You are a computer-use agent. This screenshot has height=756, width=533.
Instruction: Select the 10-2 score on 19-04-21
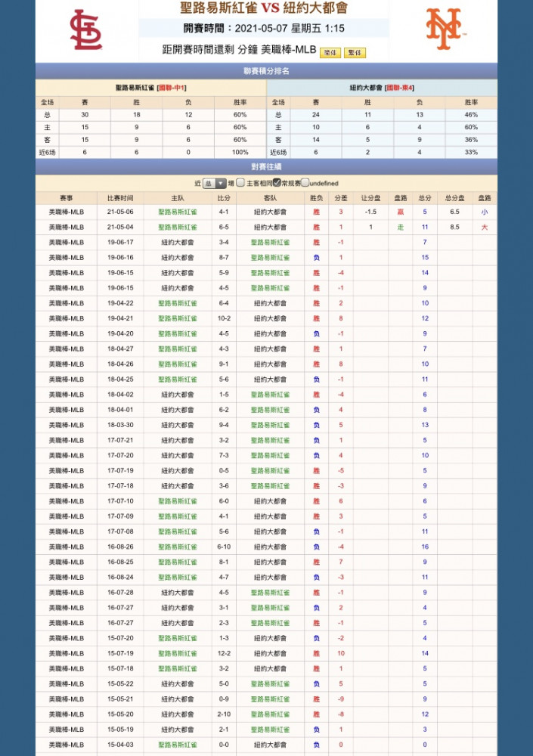[x=224, y=318]
